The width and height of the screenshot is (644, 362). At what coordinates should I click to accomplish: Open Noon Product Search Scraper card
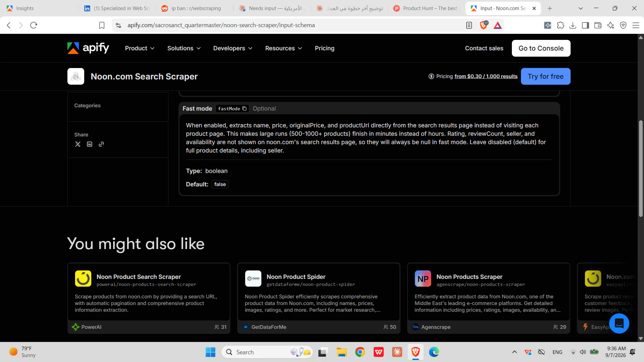pyautogui.click(x=149, y=298)
